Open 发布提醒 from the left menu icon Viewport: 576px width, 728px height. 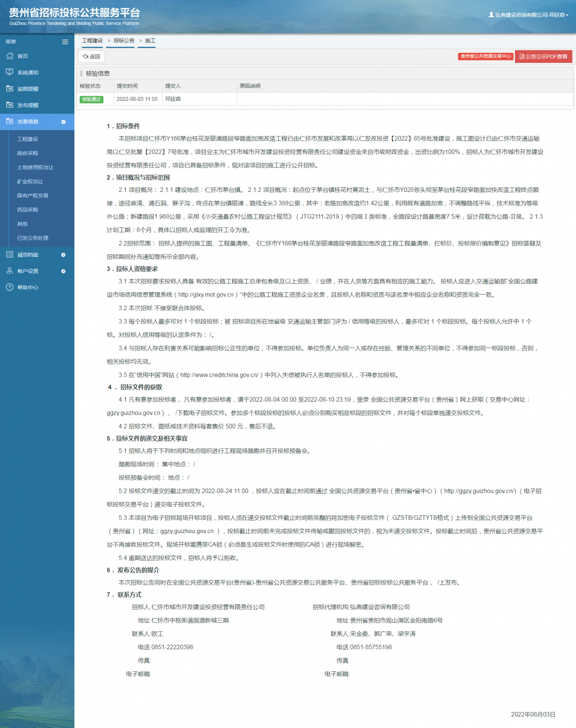[x=10, y=105]
